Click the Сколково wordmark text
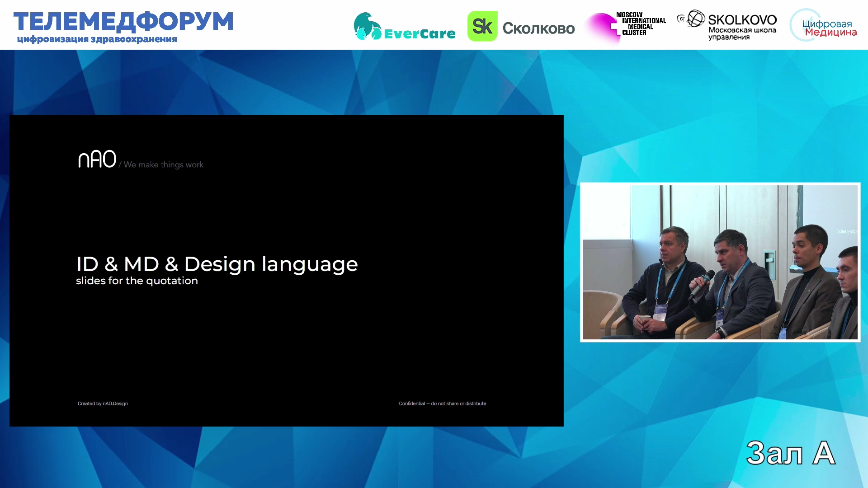 click(538, 28)
